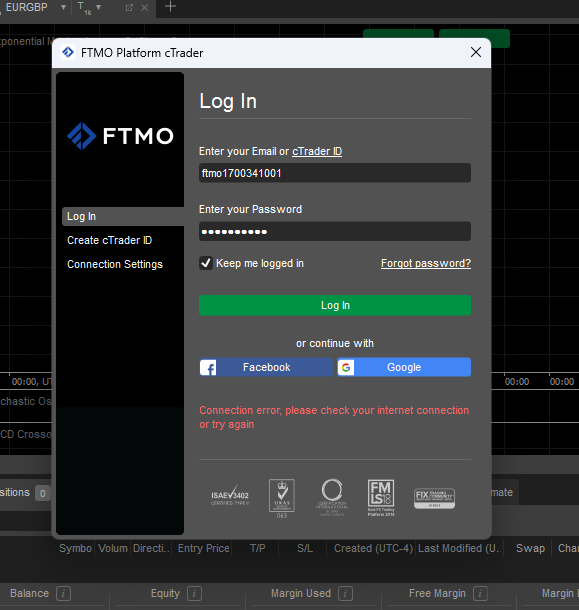Screen dimensions: 579x610
Task: Click the green Log In button
Action: coord(335,305)
